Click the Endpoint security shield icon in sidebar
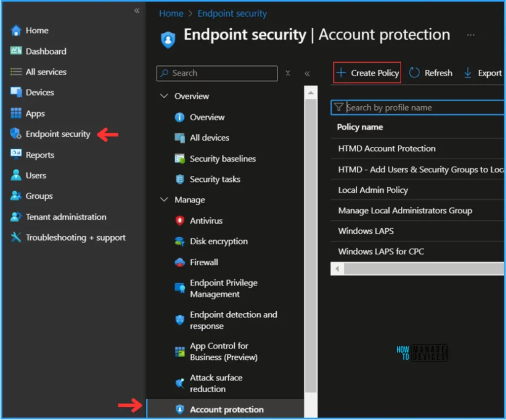 pos(16,133)
